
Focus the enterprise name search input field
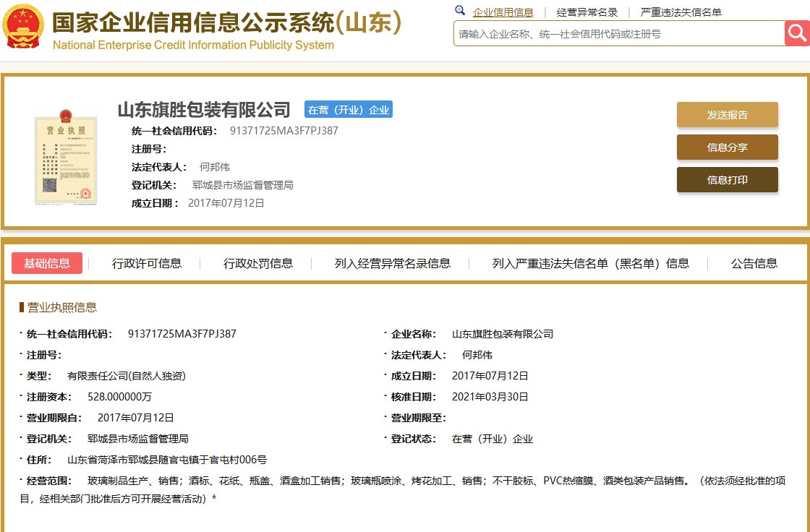pos(619,34)
